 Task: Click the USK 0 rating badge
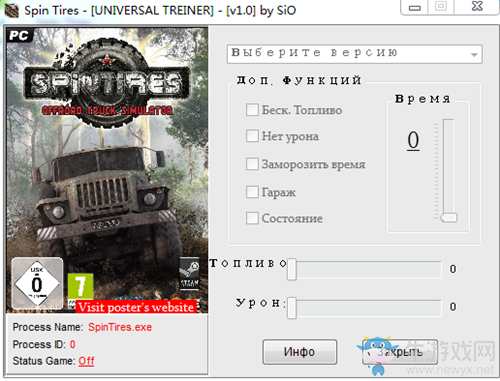click(x=37, y=284)
